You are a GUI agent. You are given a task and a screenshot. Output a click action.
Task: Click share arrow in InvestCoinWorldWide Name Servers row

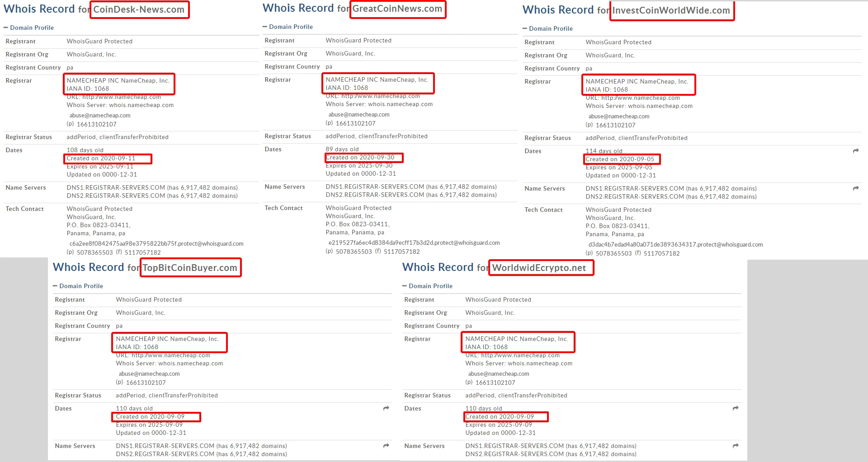tap(855, 188)
